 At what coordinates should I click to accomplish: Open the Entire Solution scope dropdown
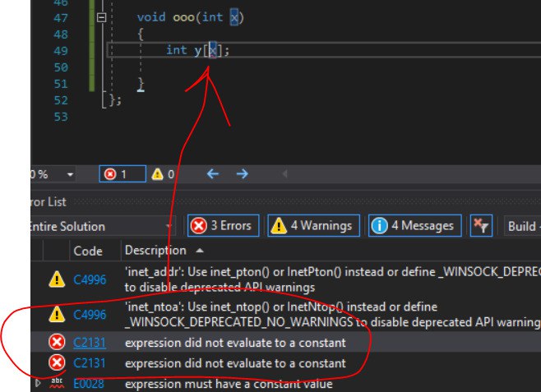click(103, 226)
